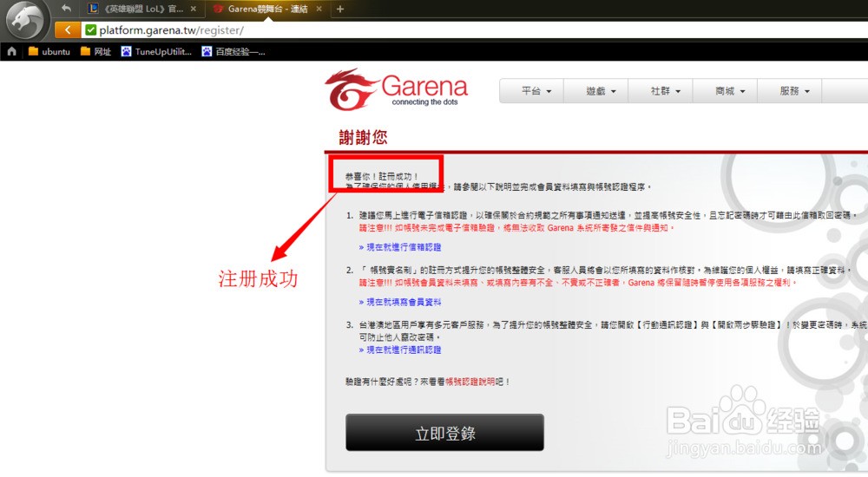Close the 英雄聯盟 LoL tab

(194, 9)
